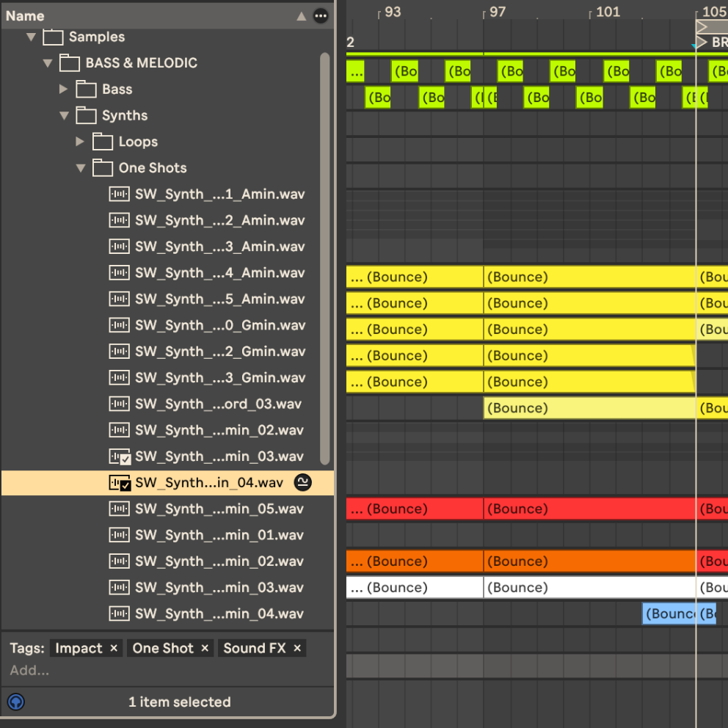Remove the Impact tag with its × icon
This screenshot has width=728, height=728.
[114, 648]
